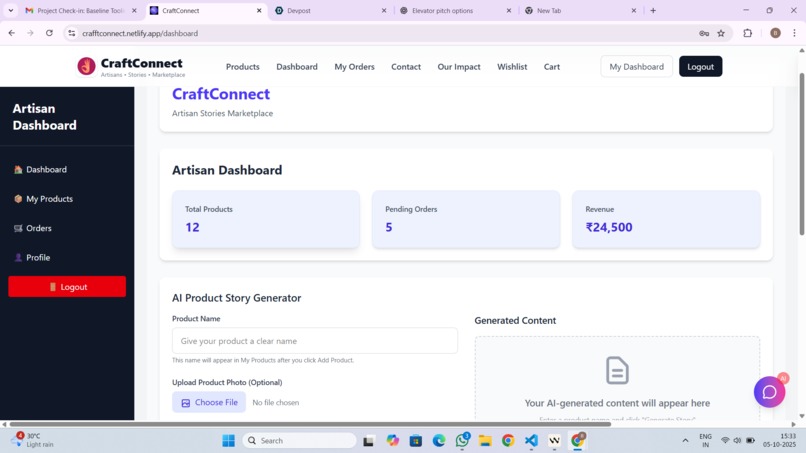The width and height of the screenshot is (806, 453).
Task: Open a new browser tab with plus
Action: click(653, 10)
